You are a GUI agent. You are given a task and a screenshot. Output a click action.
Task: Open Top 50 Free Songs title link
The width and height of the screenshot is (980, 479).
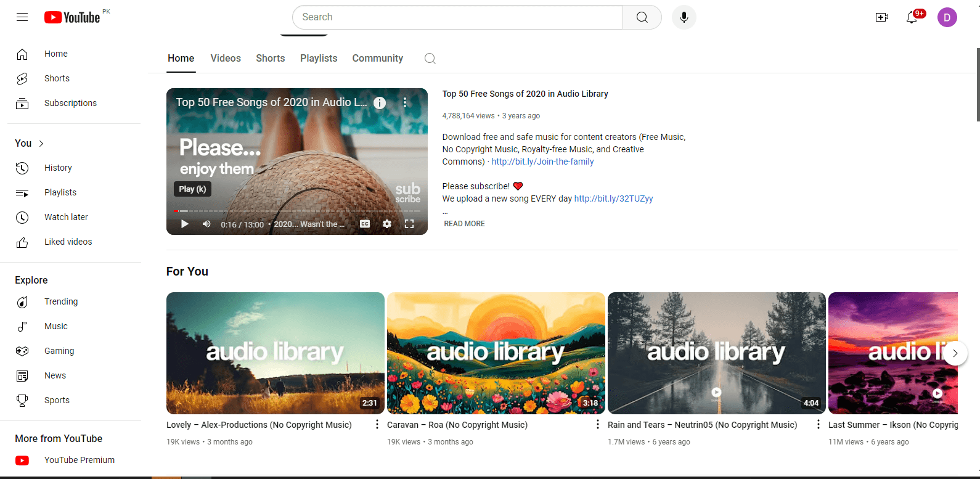click(x=525, y=94)
